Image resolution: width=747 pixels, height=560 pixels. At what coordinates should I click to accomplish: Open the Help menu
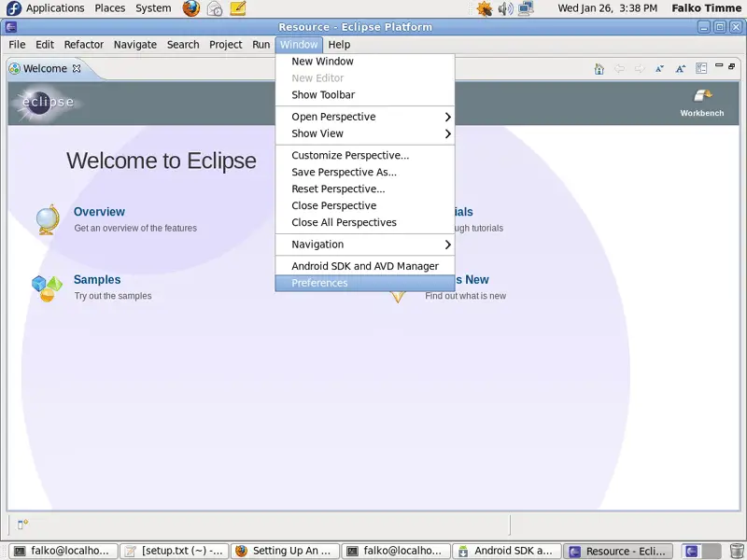[x=339, y=45]
